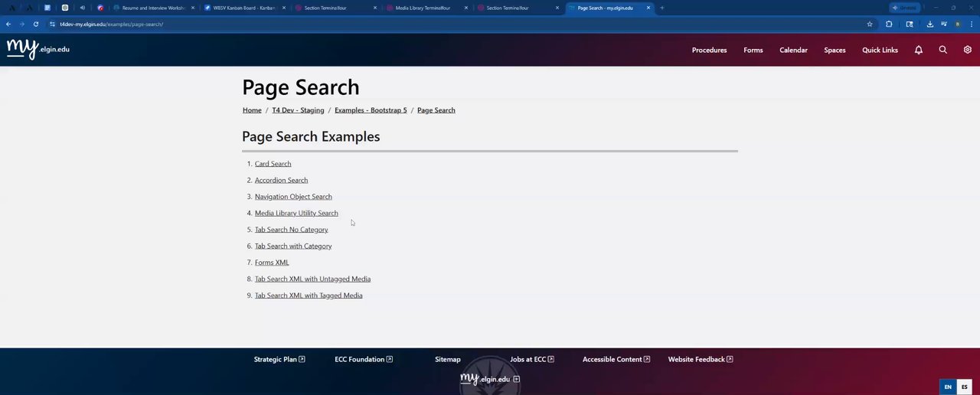
Task: Open Examples - Bootstrap 5 breadcrumb
Action: pyautogui.click(x=371, y=110)
